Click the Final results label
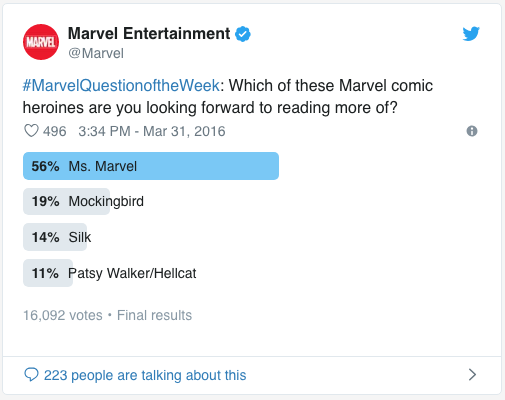 point(154,315)
